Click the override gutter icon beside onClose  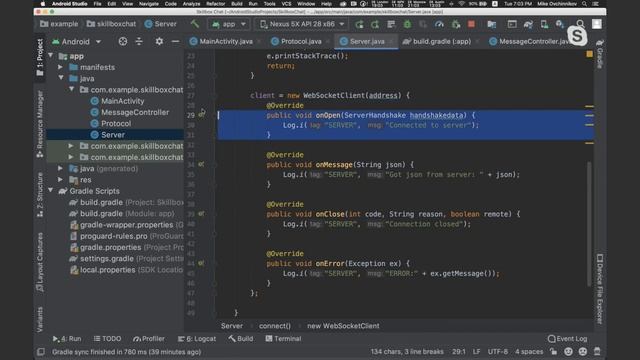point(201,213)
